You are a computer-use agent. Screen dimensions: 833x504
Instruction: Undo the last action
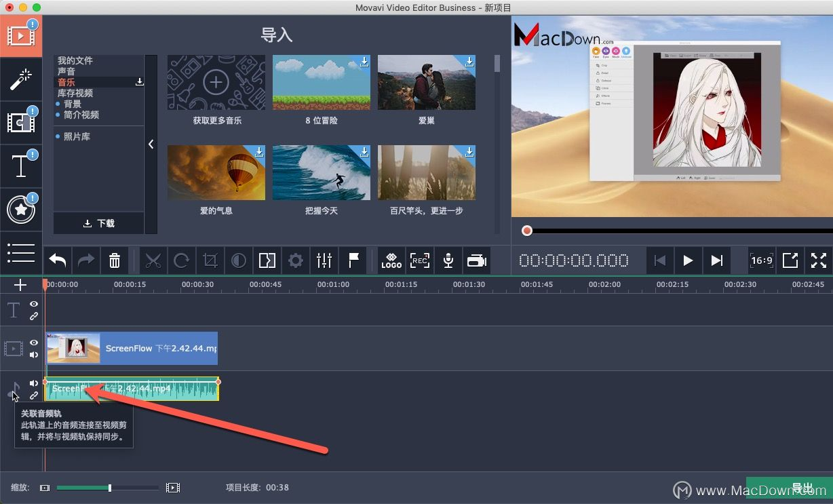coord(58,260)
